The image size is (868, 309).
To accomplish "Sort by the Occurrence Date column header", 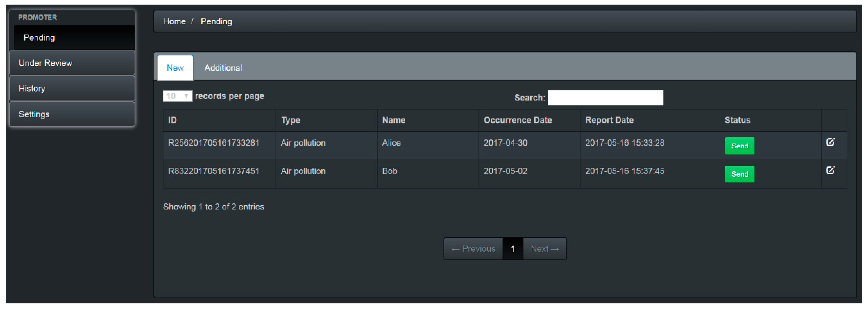I will click(517, 120).
